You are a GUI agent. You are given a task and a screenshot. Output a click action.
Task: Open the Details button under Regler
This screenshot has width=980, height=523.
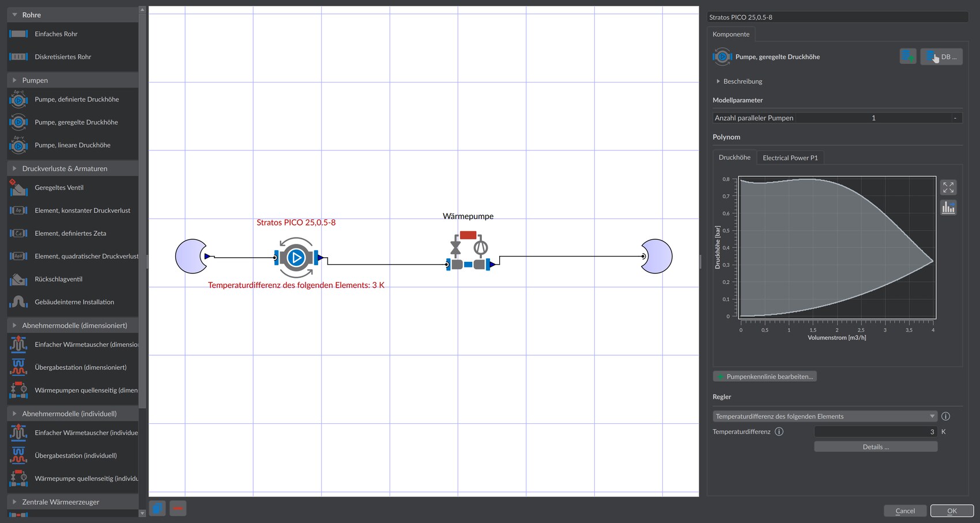point(876,447)
